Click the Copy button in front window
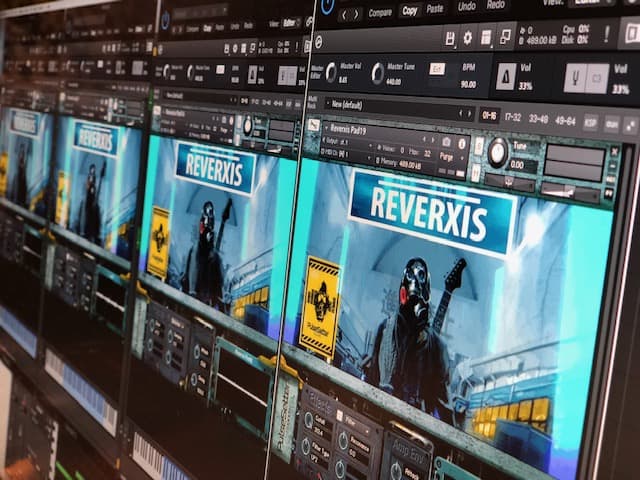 pyautogui.click(x=409, y=11)
